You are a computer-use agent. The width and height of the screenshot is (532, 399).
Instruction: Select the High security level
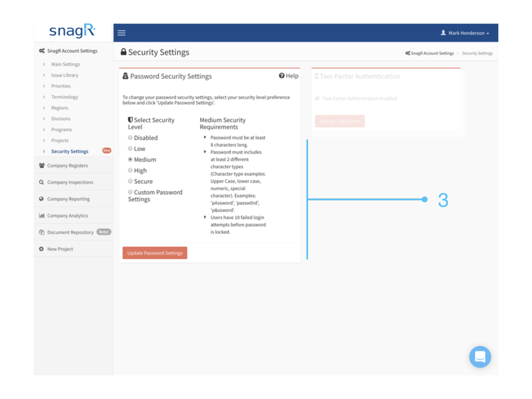pyautogui.click(x=130, y=170)
